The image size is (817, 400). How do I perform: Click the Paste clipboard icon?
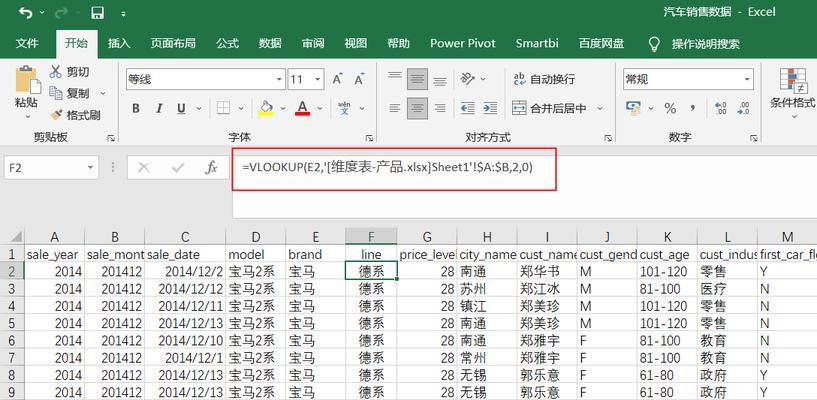(26, 80)
